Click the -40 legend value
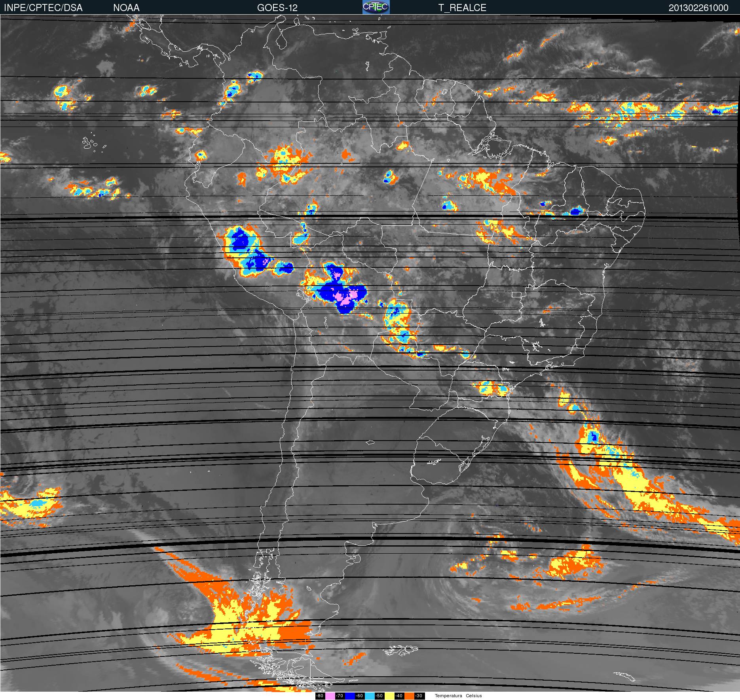This screenshot has height=700, width=740. coord(399,696)
